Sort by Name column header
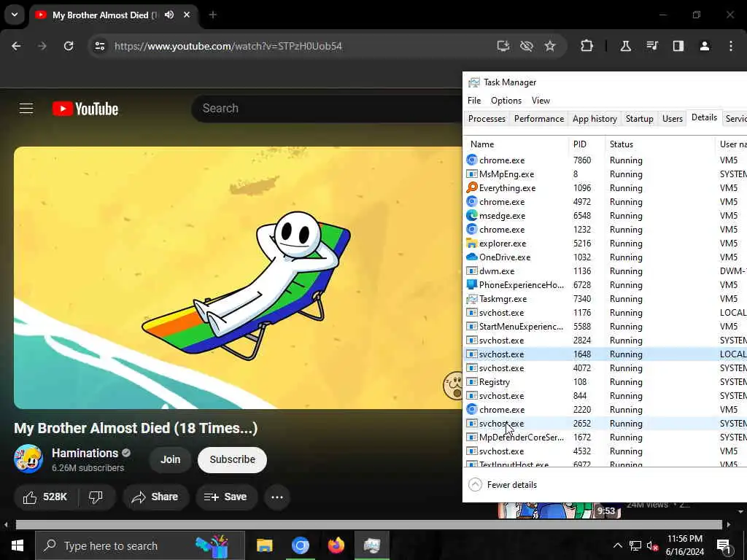This screenshot has height=560, width=747. 516,144
